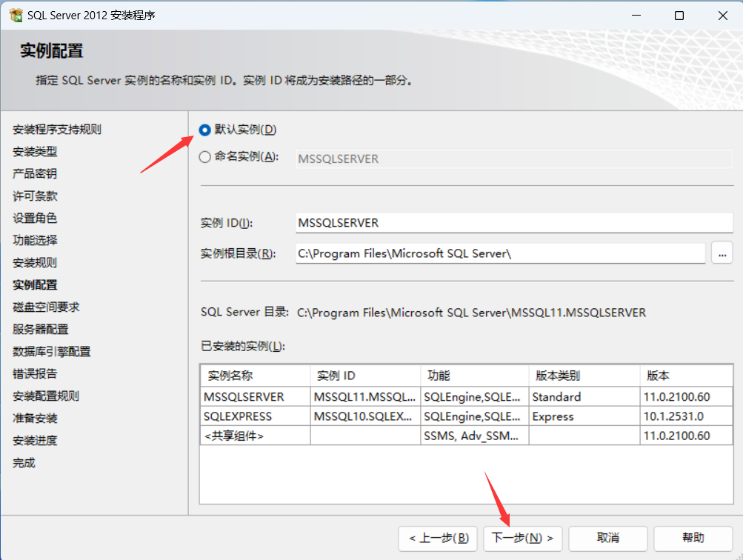The height and width of the screenshot is (560, 743).
Task: Click the 取消 button
Action: tap(608, 539)
